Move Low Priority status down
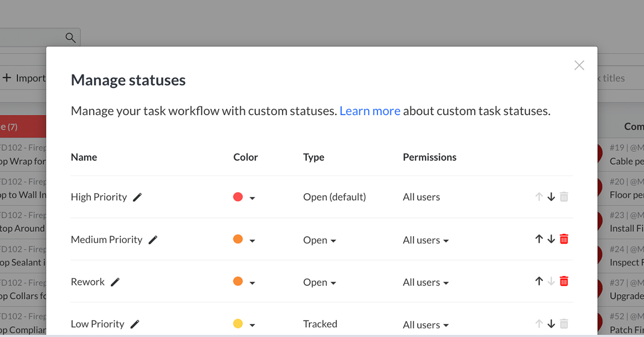 pos(551,324)
